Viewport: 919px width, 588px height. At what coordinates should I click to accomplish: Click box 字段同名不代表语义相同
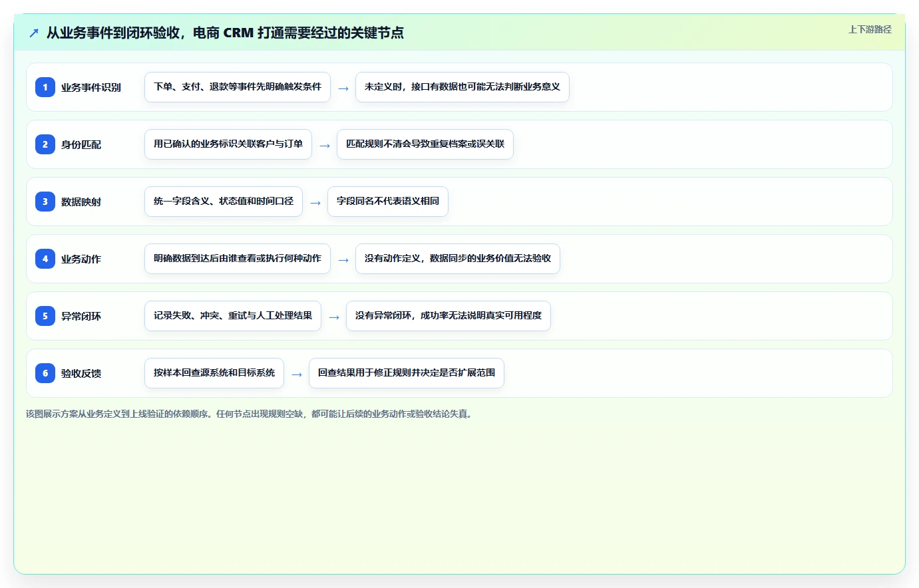(388, 202)
